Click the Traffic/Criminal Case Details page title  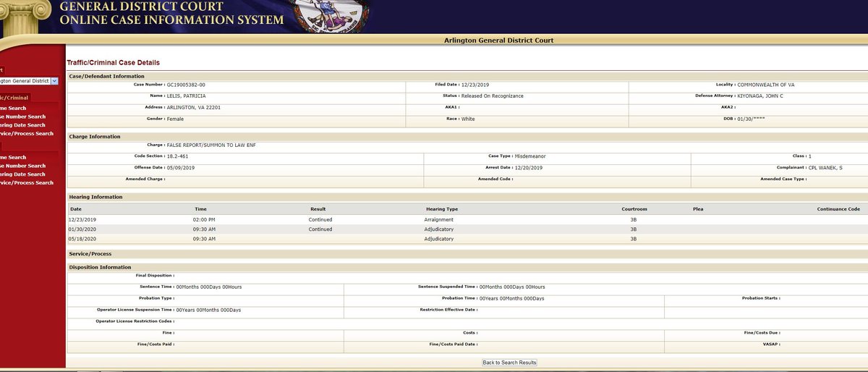pyautogui.click(x=114, y=63)
